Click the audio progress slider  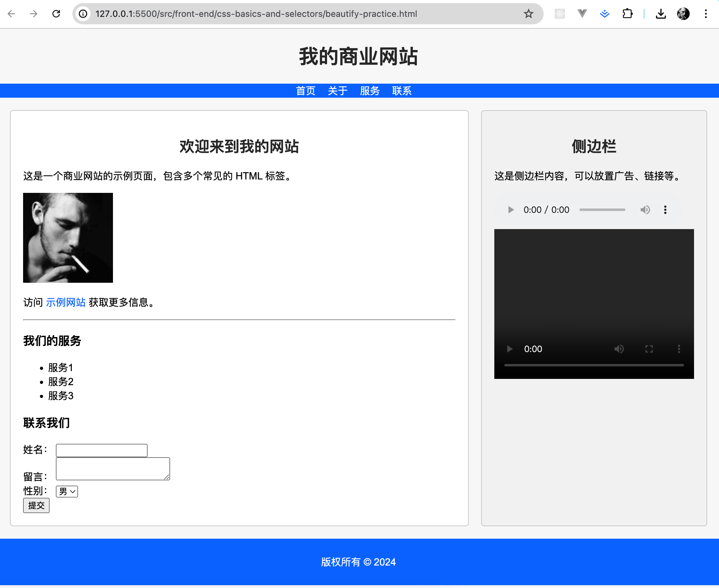point(602,210)
